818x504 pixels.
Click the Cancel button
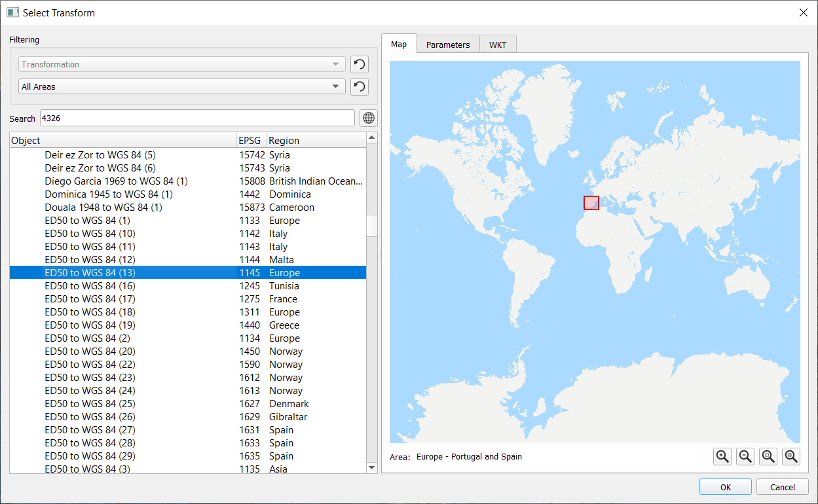click(x=782, y=487)
